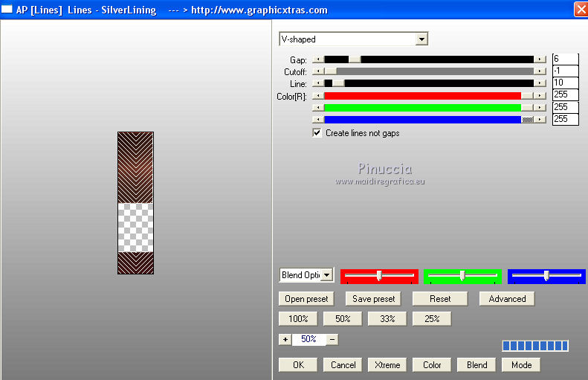Screen dimensions: 588x380
Task: Open the V-shaped line style dropdown
Action: [421, 39]
